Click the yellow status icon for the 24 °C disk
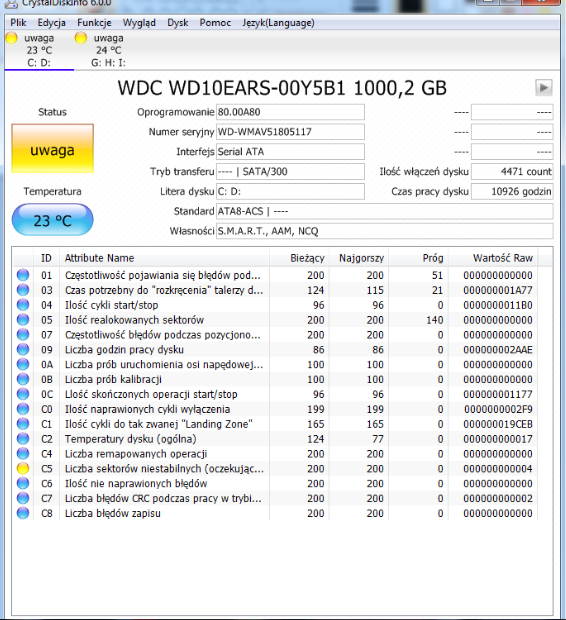The image size is (566, 620). (81, 38)
